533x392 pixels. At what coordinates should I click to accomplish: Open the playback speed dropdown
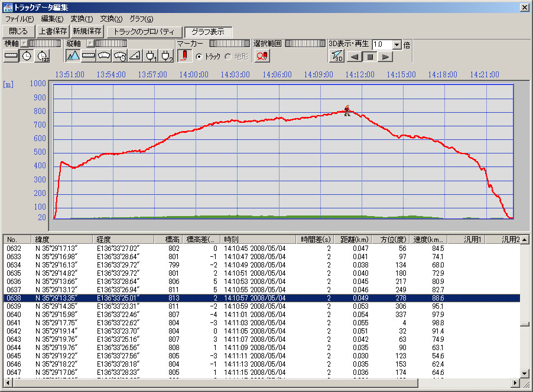tap(396, 45)
